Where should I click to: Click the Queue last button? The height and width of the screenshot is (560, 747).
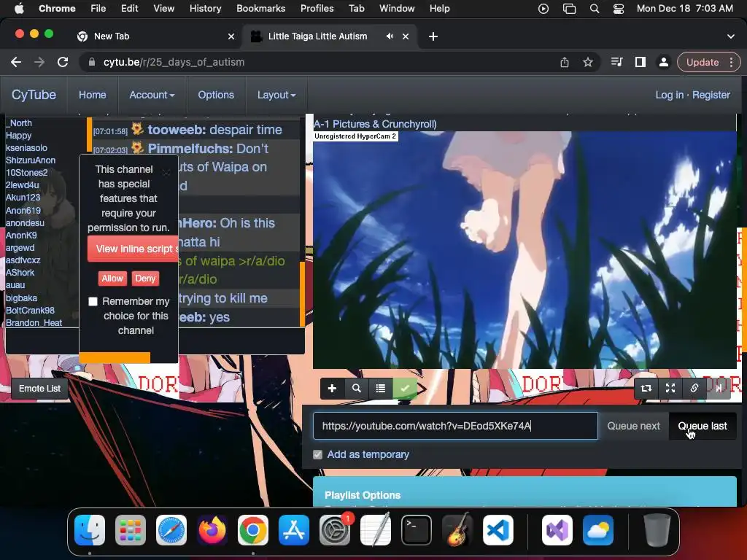click(703, 426)
